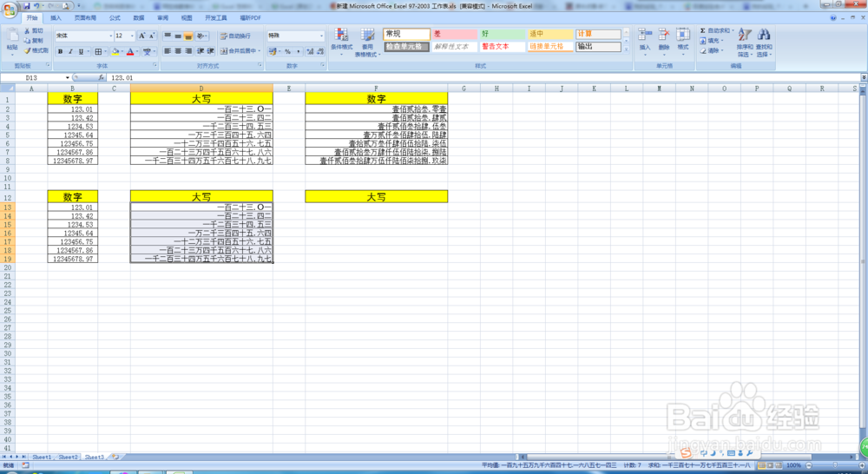Switch to 审阅 ribbon tab
868x474 pixels.
click(x=163, y=18)
